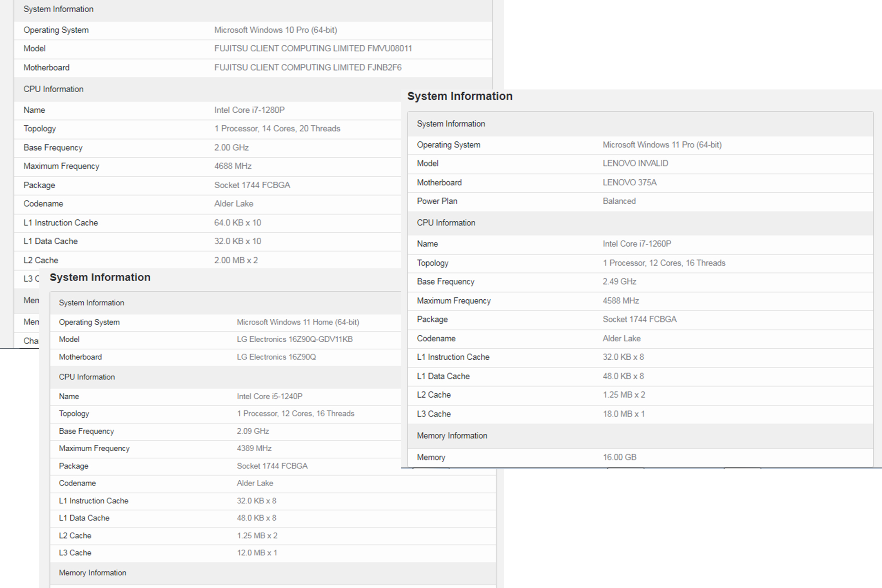Screen dimensions: 882x588
Task: Click 'CPU Information' header in the Fujitsu table
Action: coord(53,89)
